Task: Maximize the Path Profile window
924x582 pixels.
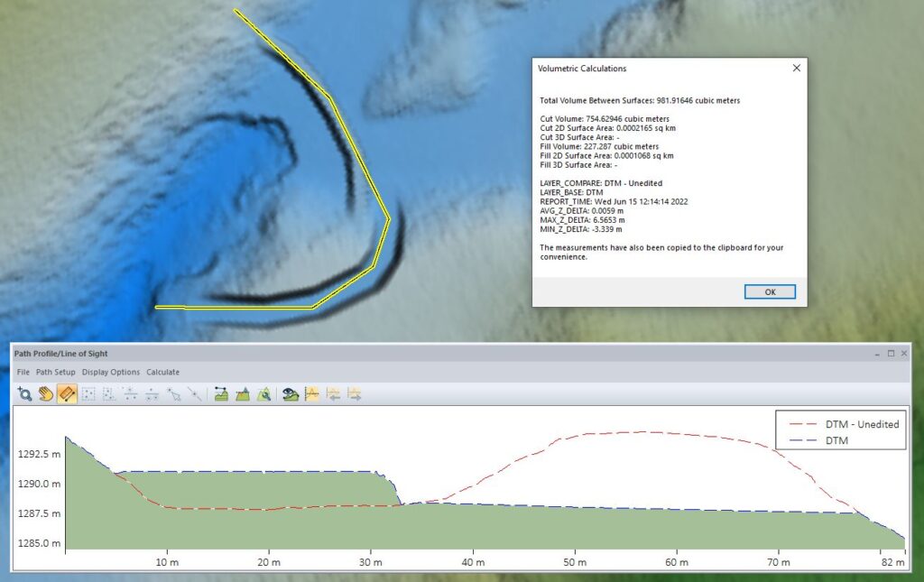Action: point(891,354)
